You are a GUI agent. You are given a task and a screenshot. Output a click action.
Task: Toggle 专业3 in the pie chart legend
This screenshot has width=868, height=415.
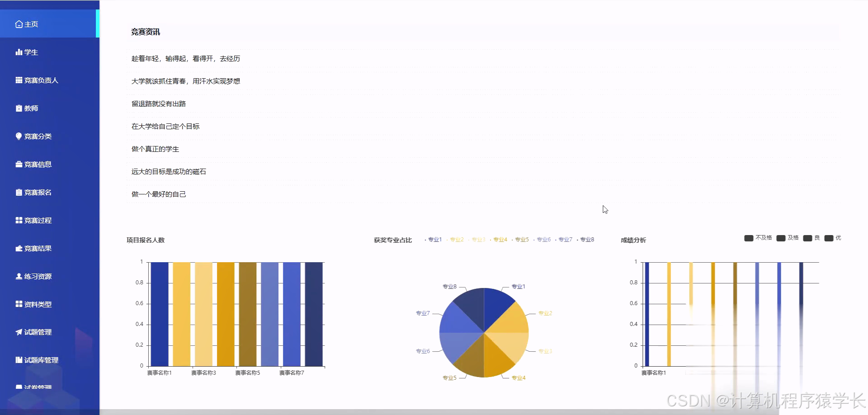click(476, 240)
